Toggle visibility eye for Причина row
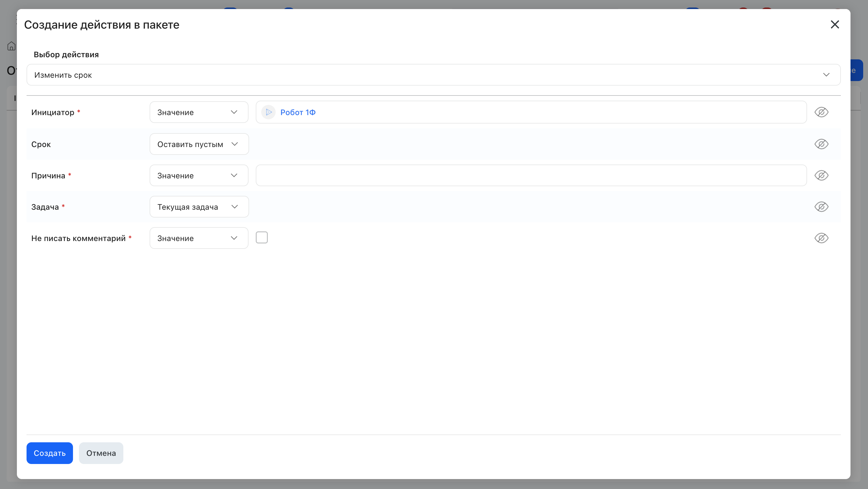 (x=821, y=175)
